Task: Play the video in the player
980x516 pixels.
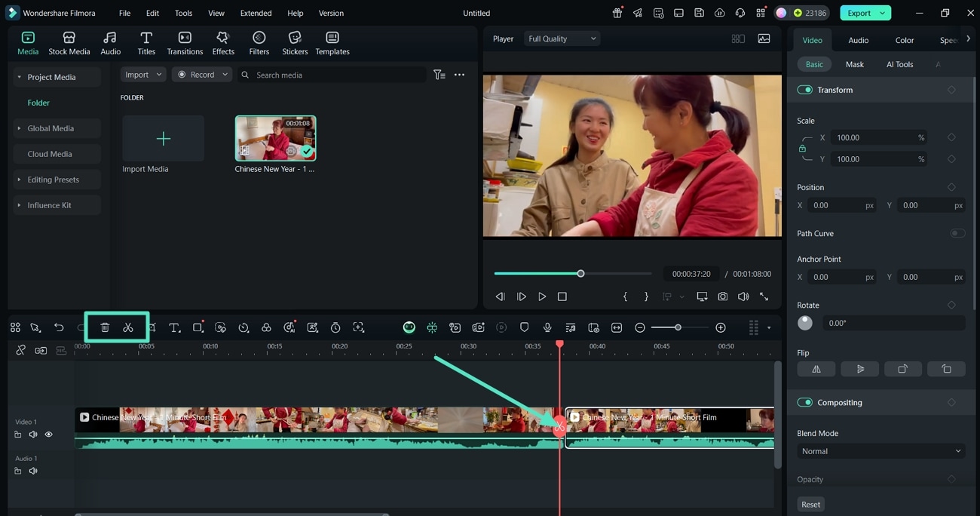Action: click(x=542, y=296)
